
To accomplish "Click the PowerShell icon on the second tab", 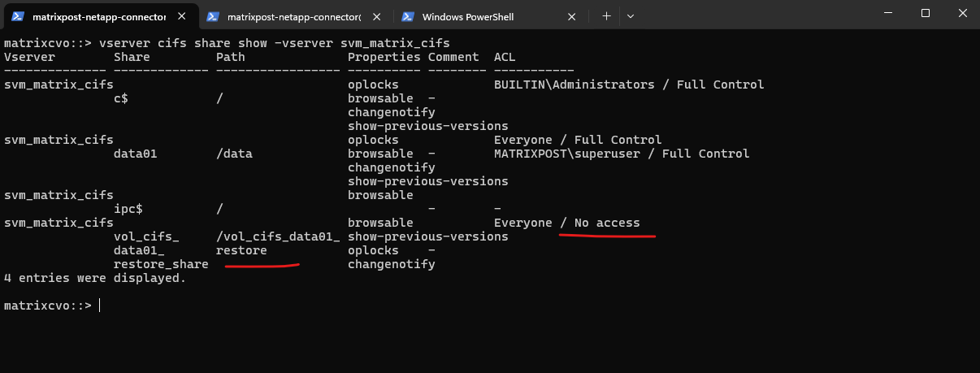I will tap(213, 16).
